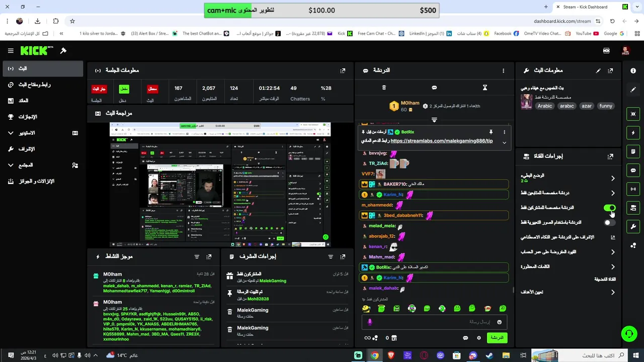Image resolution: width=644 pixels, height=362 pixels.
Task: Open the Steam icon in Windows taskbar
Action: pos(489,355)
